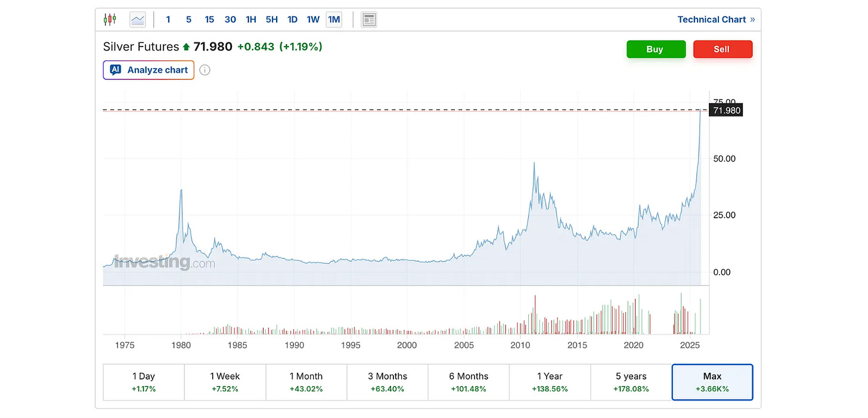Choose the 15 minute interval
Screen dimensions: 868x418
[209, 20]
